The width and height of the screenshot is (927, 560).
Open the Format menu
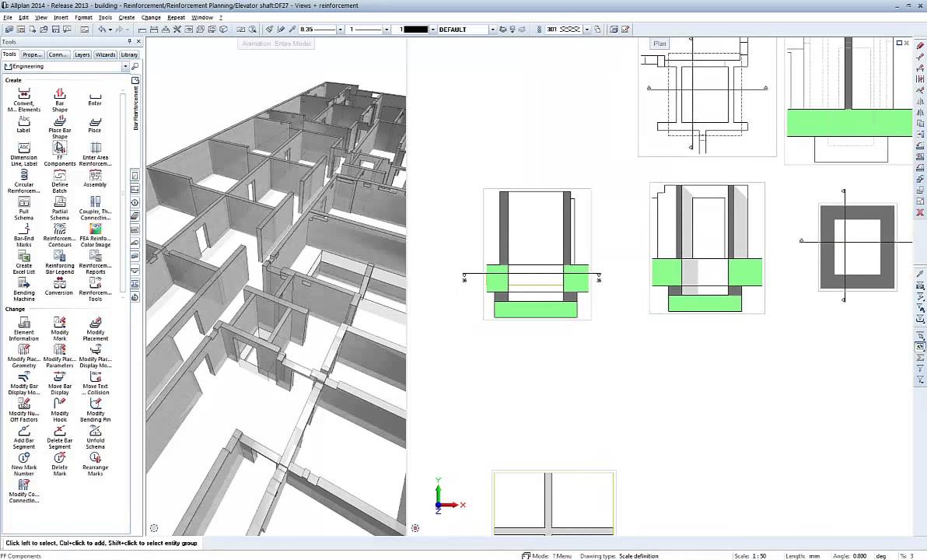pyautogui.click(x=83, y=17)
